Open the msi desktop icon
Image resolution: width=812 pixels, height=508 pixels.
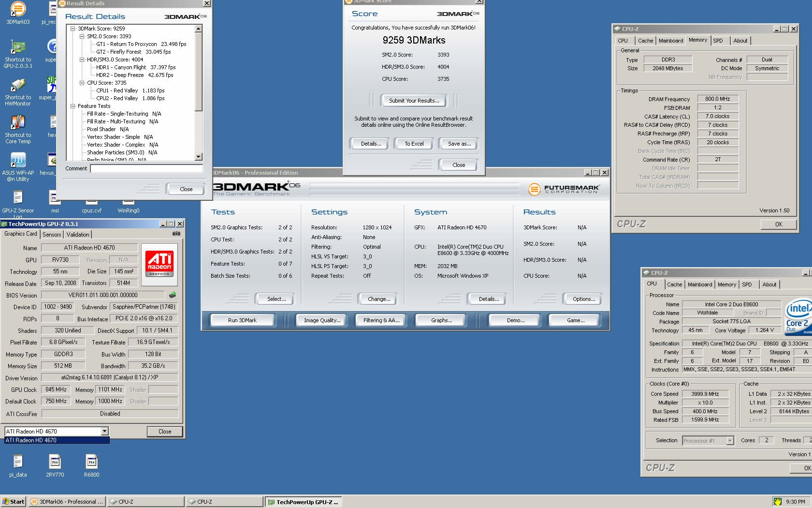pos(55,202)
